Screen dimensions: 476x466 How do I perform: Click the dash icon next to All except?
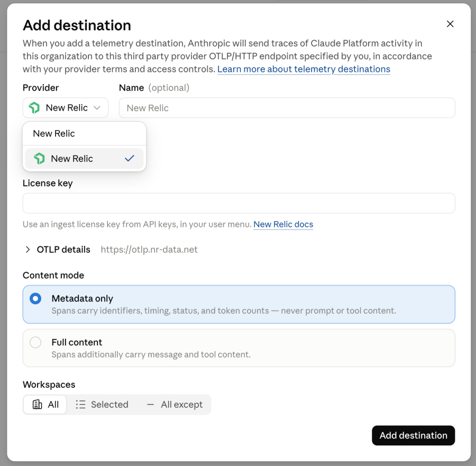click(150, 404)
